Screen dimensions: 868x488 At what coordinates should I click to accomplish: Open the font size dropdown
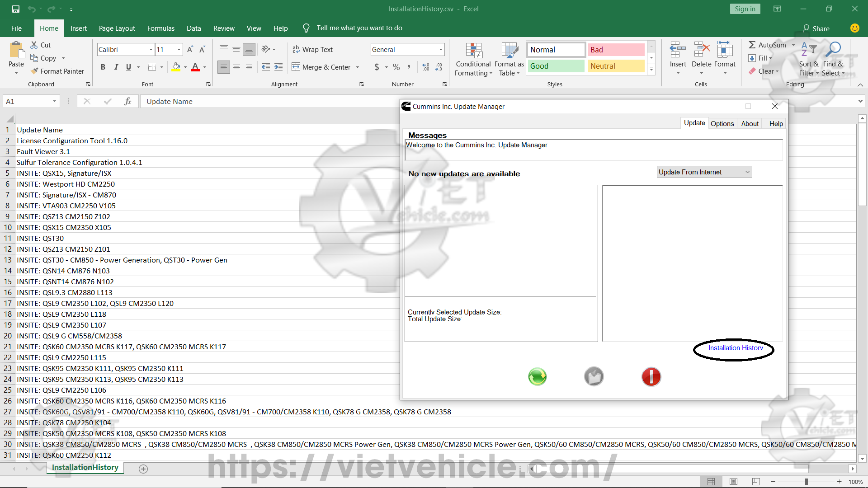[179, 49]
